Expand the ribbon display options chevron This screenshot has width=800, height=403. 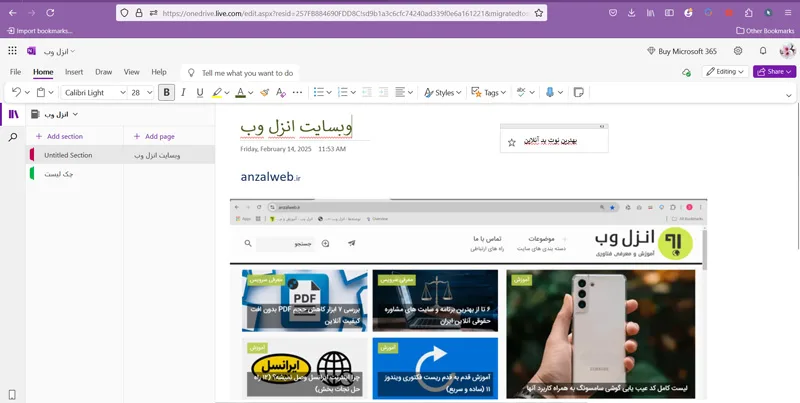788,95
